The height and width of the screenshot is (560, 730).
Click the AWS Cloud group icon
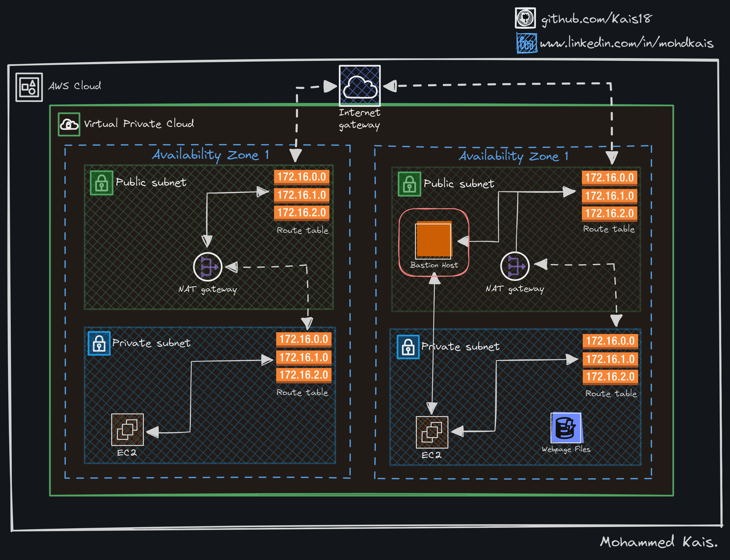point(29,87)
